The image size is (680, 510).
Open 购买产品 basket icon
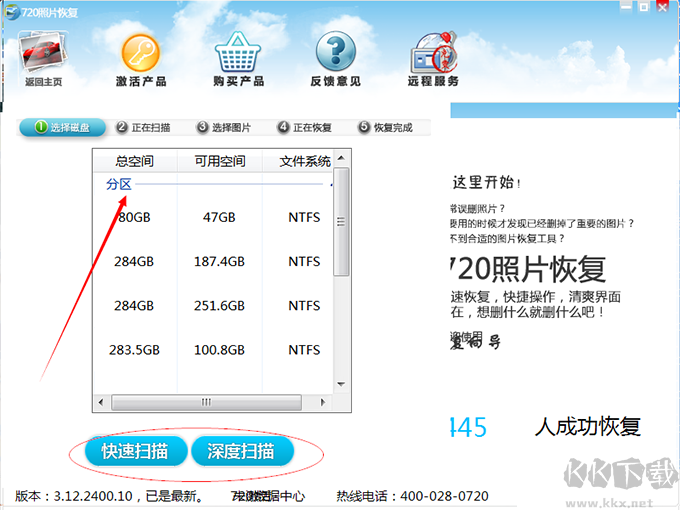pos(238,52)
